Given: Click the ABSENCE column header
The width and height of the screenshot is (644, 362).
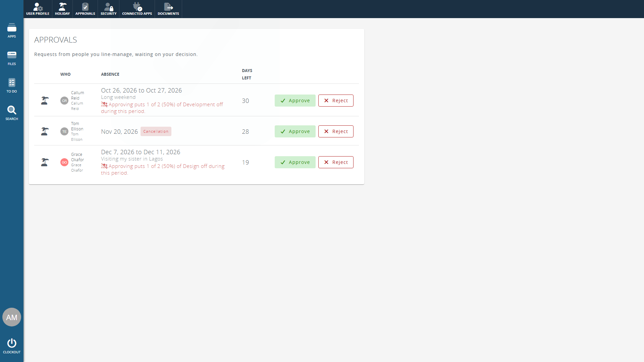Looking at the screenshot, I should click(x=110, y=74).
